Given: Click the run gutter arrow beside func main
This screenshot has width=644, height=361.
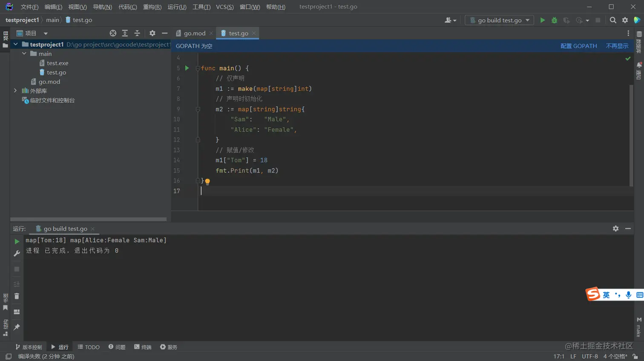Looking at the screenshot, I should tap(187, 68).
